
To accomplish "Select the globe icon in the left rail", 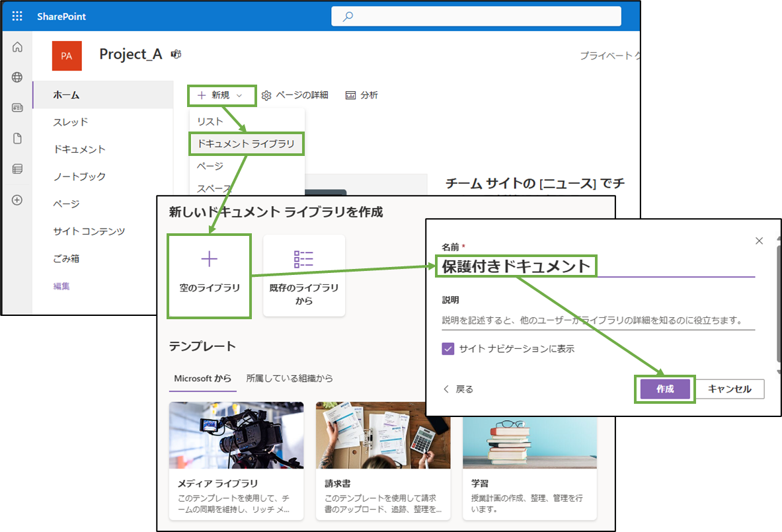I will [x=17, y=77].
